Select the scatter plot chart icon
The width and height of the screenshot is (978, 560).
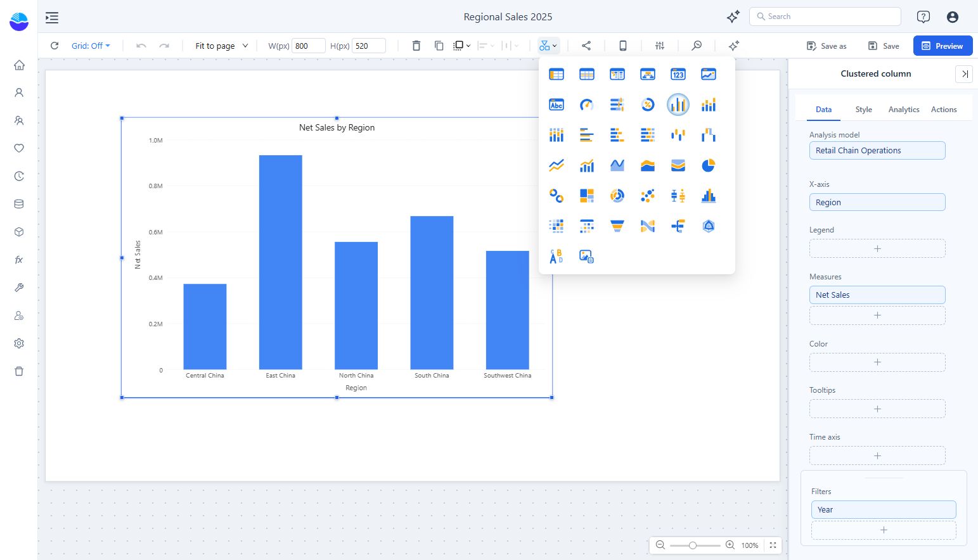coord(648,196)
